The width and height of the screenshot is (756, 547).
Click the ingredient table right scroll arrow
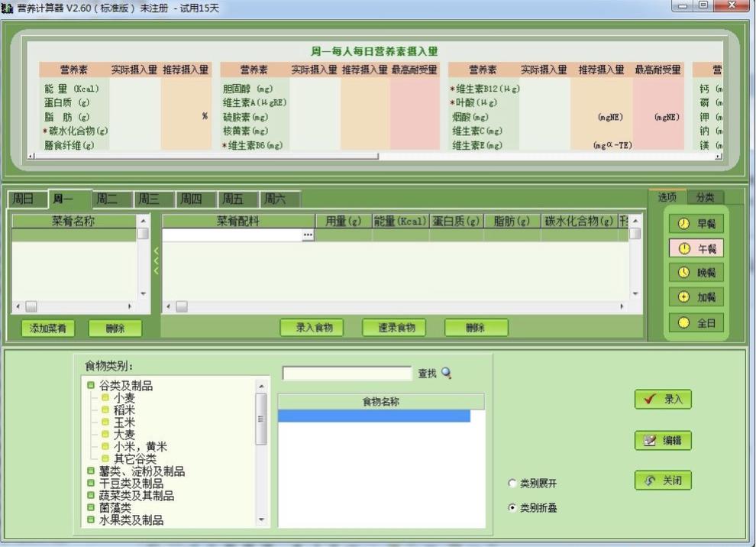[622, 306]
